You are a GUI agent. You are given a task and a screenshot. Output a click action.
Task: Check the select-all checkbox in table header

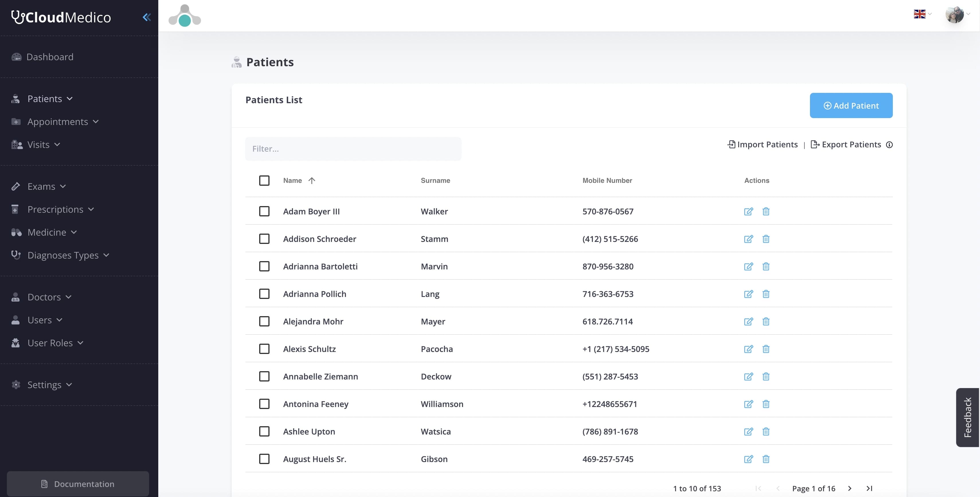264,181
